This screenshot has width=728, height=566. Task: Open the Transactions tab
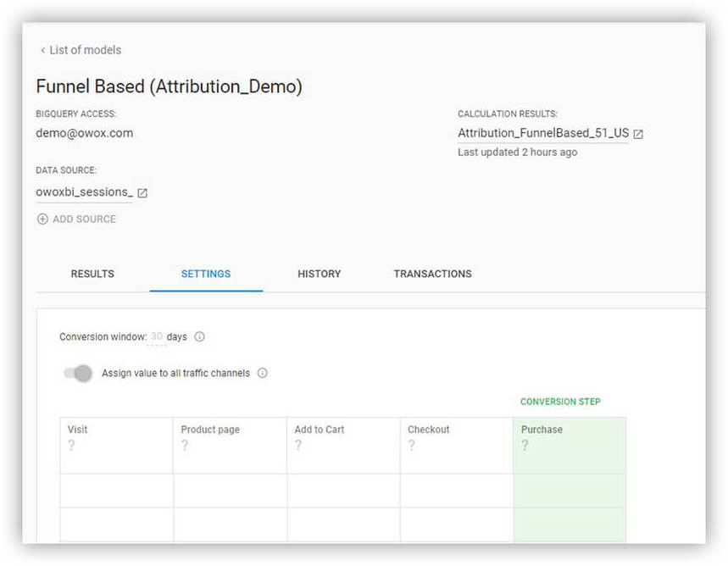point(432,274)
